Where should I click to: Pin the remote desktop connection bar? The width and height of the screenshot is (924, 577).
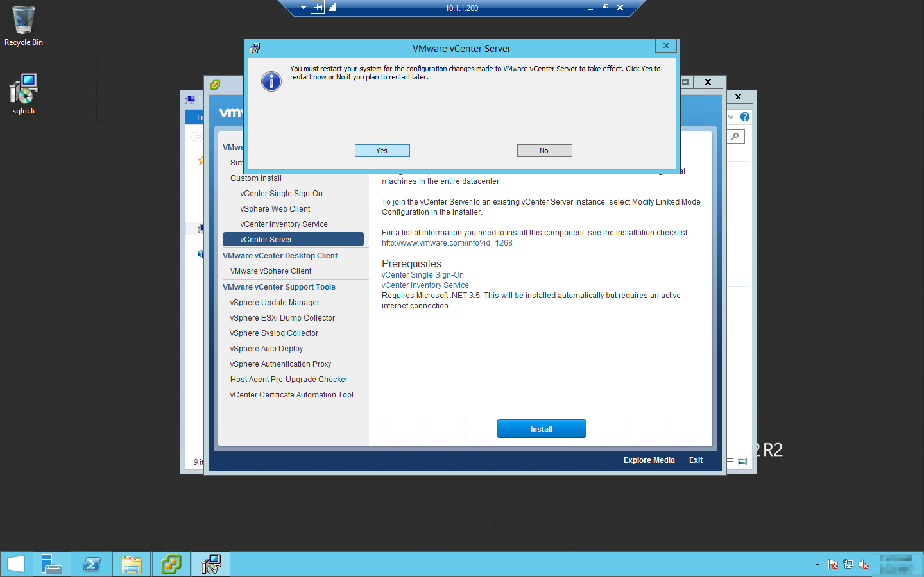(317, 8)
